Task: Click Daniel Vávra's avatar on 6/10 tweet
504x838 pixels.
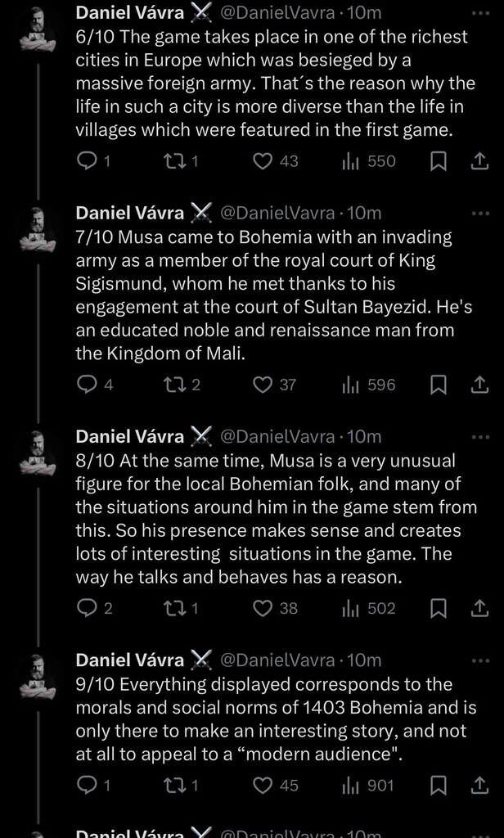Action: point(38,30)
